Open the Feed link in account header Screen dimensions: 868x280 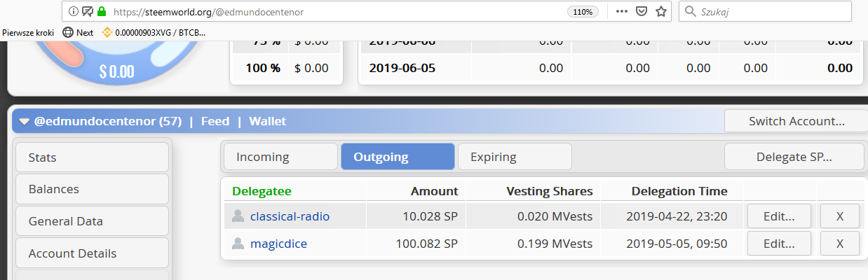pyautogui.click(x=215, y=121)
